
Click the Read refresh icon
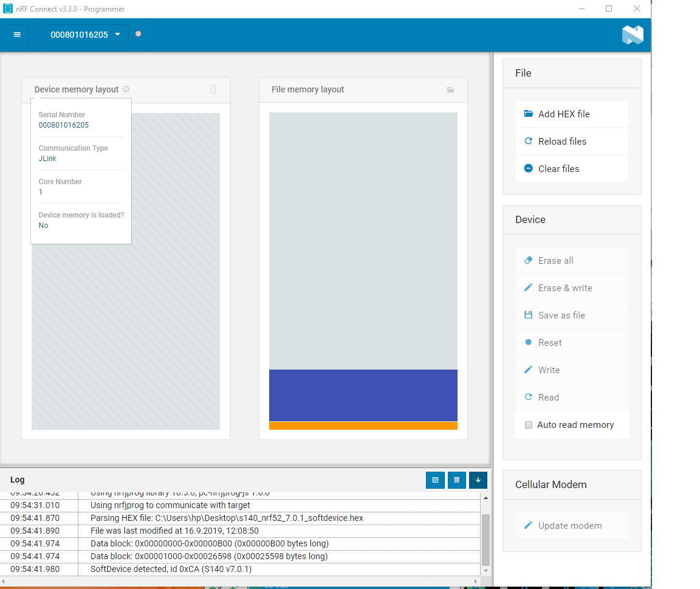[528, 396]
